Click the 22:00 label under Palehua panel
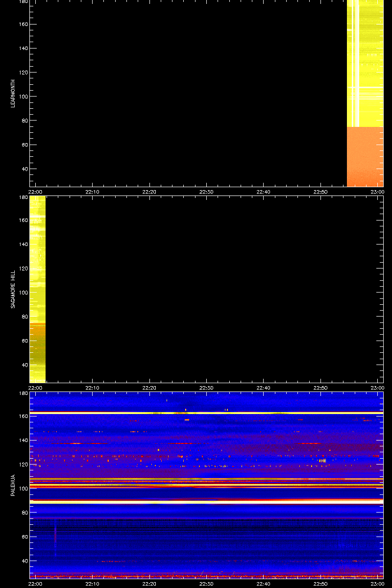 (36, 584)
